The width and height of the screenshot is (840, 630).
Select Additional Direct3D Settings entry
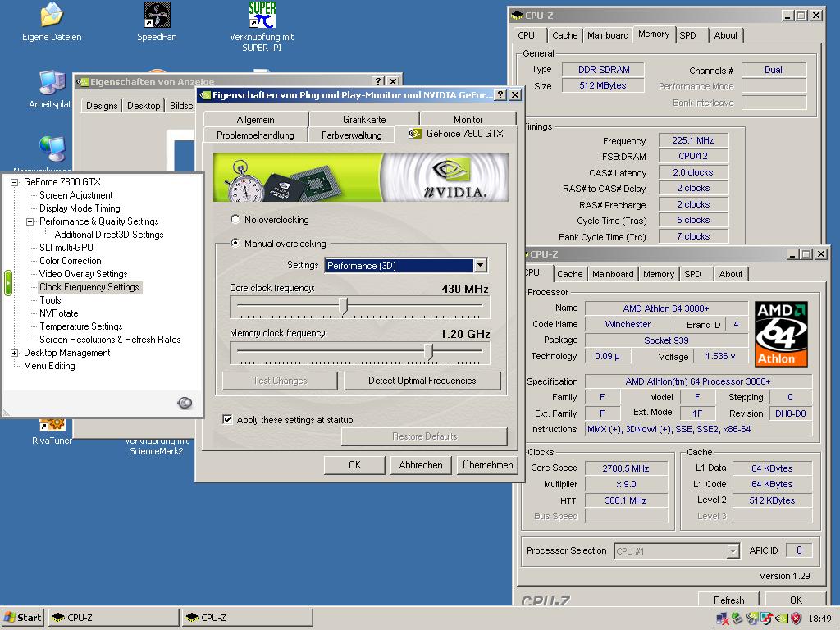pos(109,235)
